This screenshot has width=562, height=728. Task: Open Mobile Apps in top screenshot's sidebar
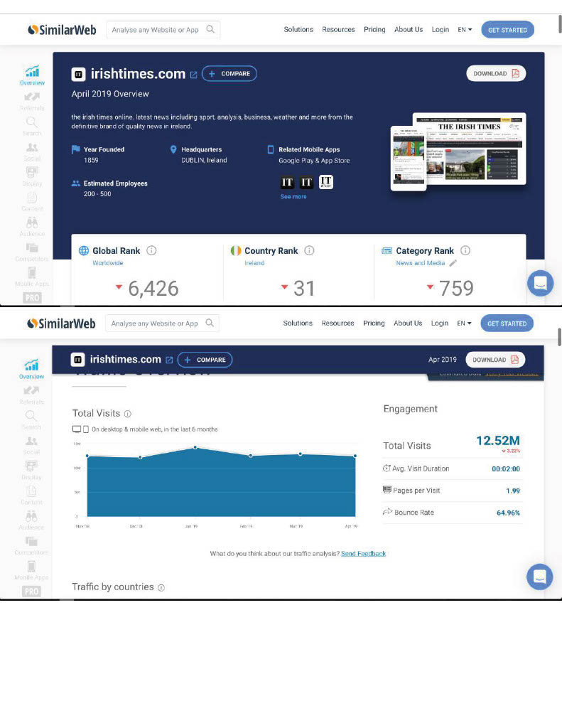click(32, 277)
